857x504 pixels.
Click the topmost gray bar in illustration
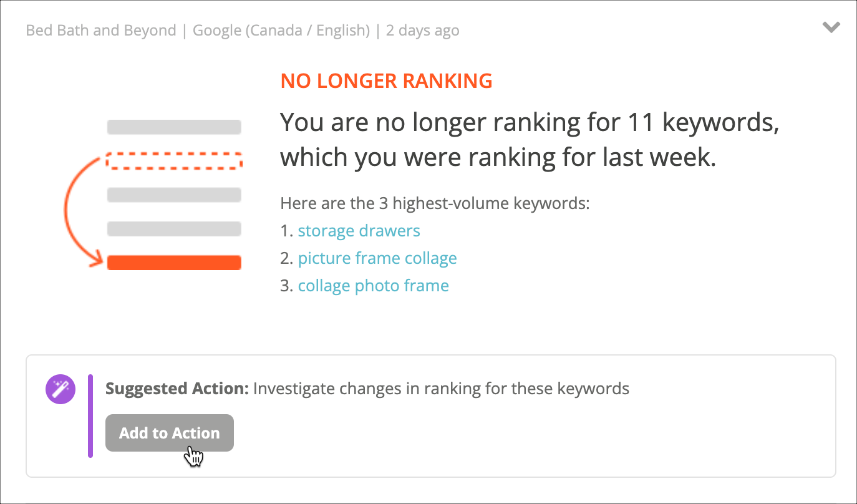pos(174,127)
